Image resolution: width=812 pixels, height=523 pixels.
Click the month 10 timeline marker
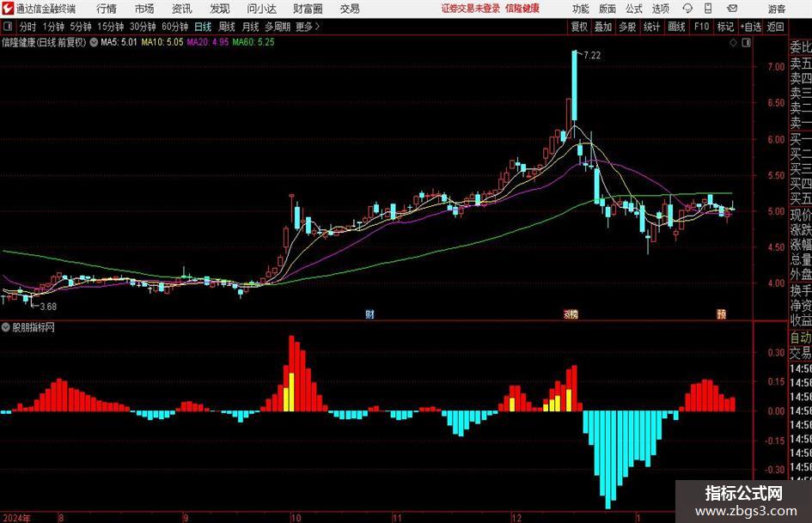tap(296, 518)
